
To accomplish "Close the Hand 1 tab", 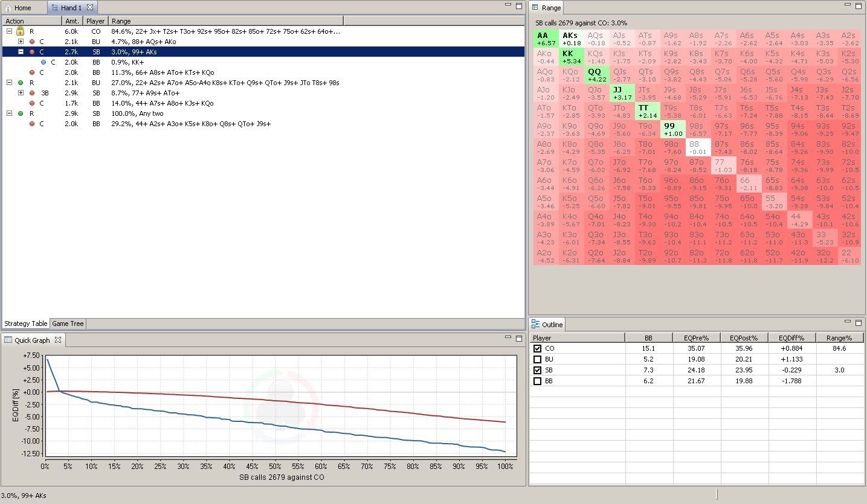I will coord(90,7).
